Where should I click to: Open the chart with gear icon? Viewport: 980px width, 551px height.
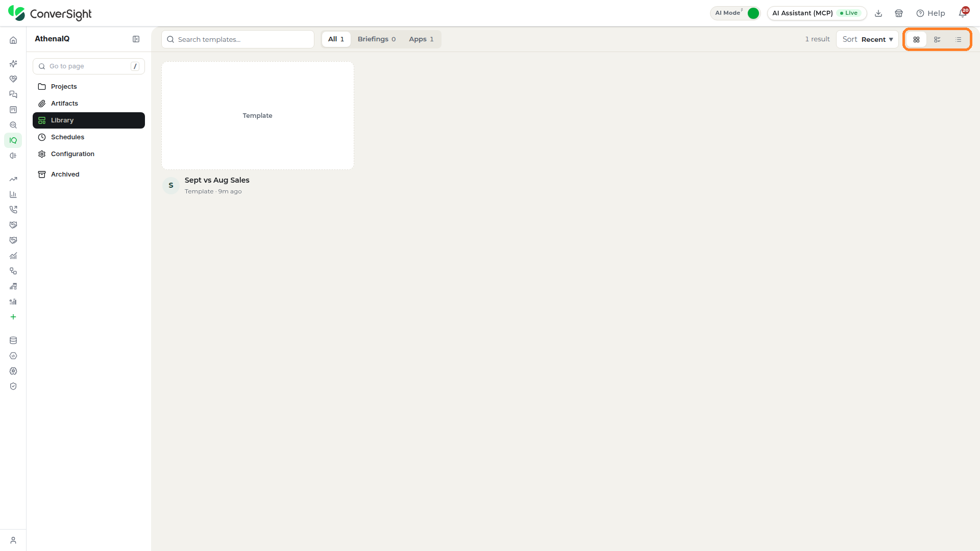tap(13, 286)
